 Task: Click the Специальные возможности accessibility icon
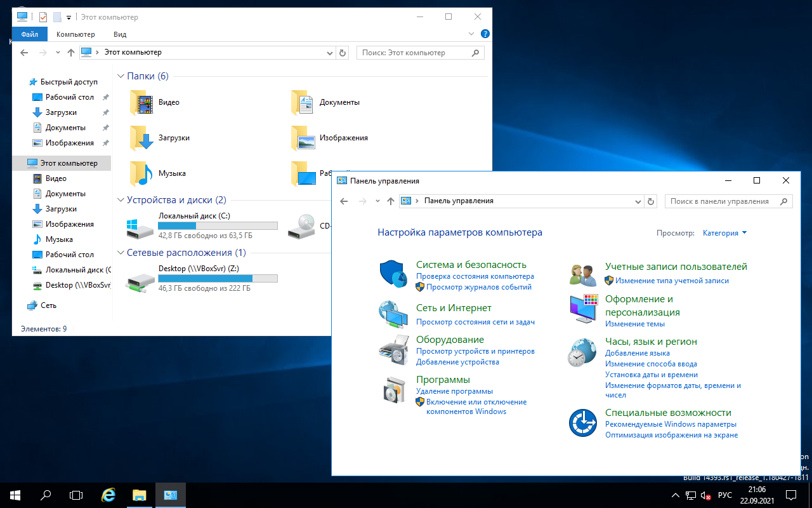click(x=582, y=423)
